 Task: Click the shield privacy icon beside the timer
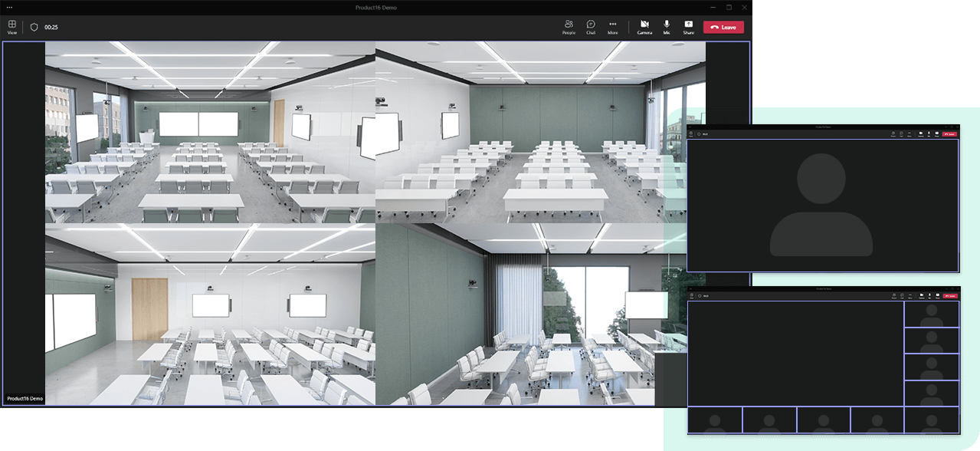click(34, 27)
